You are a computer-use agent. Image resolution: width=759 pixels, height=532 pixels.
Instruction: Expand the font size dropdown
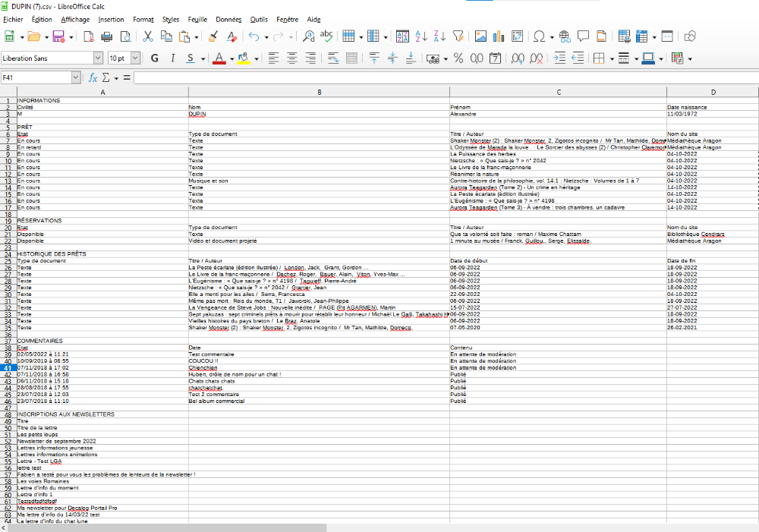tap(136, 58)
